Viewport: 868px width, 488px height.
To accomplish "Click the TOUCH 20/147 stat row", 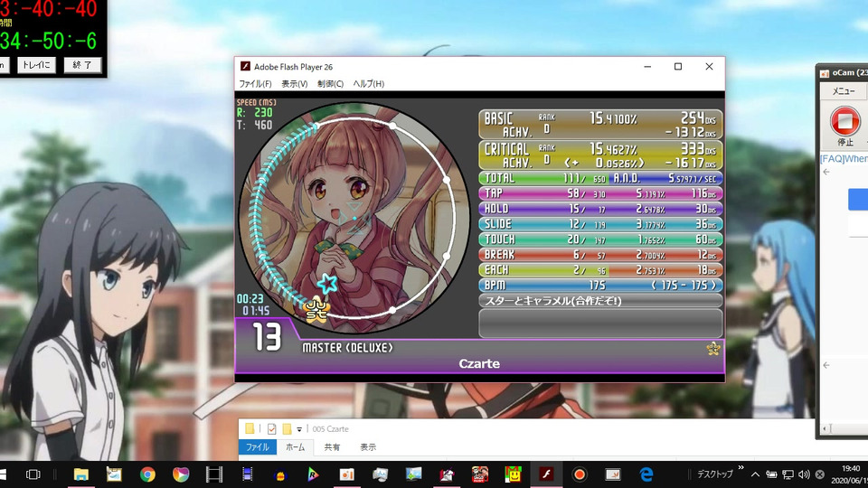I will coord(600,239).
